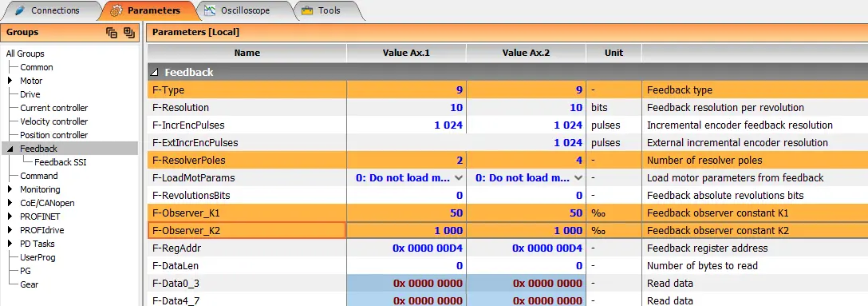Click F-Resolution value for Ax.1

click(406, 108)
